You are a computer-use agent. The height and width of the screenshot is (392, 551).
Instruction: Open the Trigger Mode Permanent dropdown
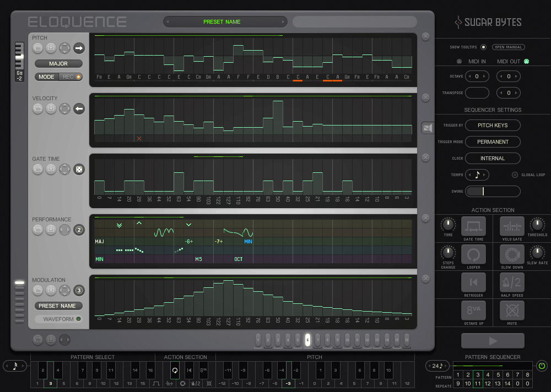click(492, 141)
